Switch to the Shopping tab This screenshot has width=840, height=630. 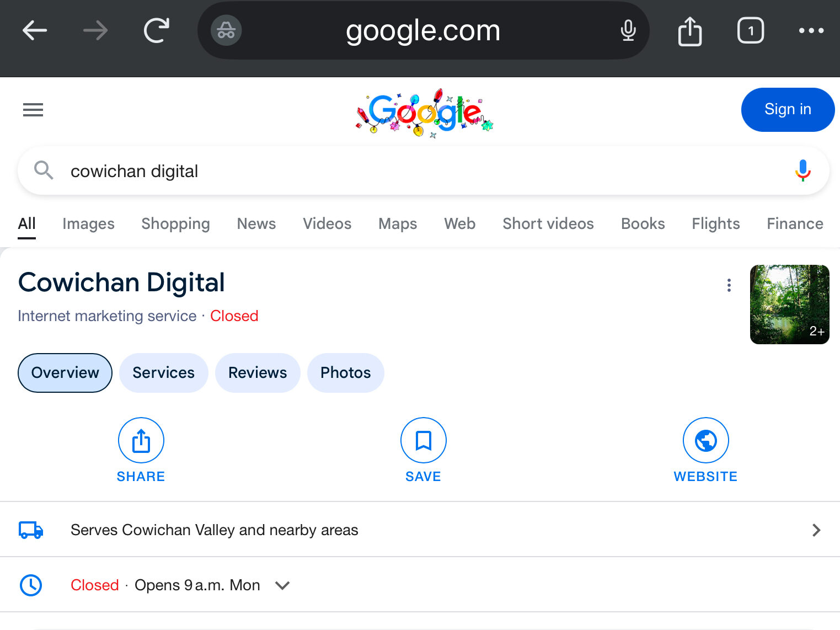coord(175,223)
